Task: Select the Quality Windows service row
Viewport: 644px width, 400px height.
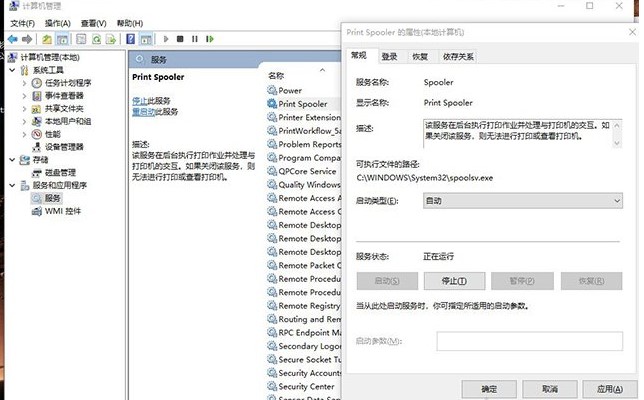Action: [x=304, y=185]
